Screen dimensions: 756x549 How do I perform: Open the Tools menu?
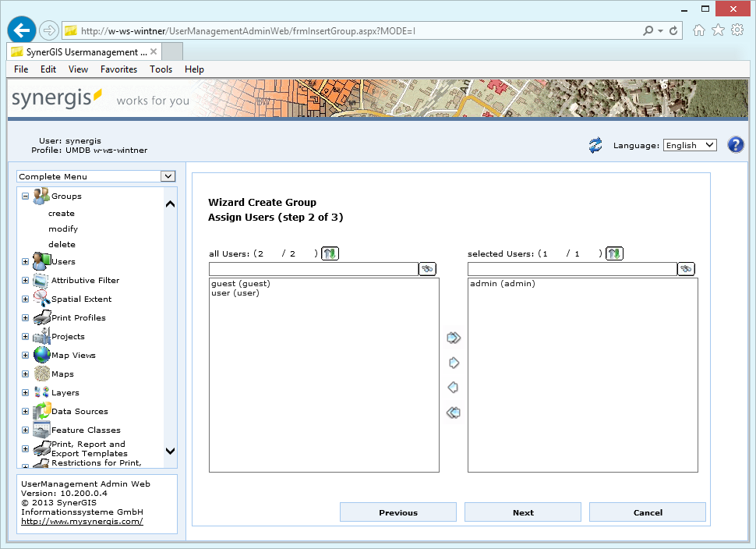161,69
